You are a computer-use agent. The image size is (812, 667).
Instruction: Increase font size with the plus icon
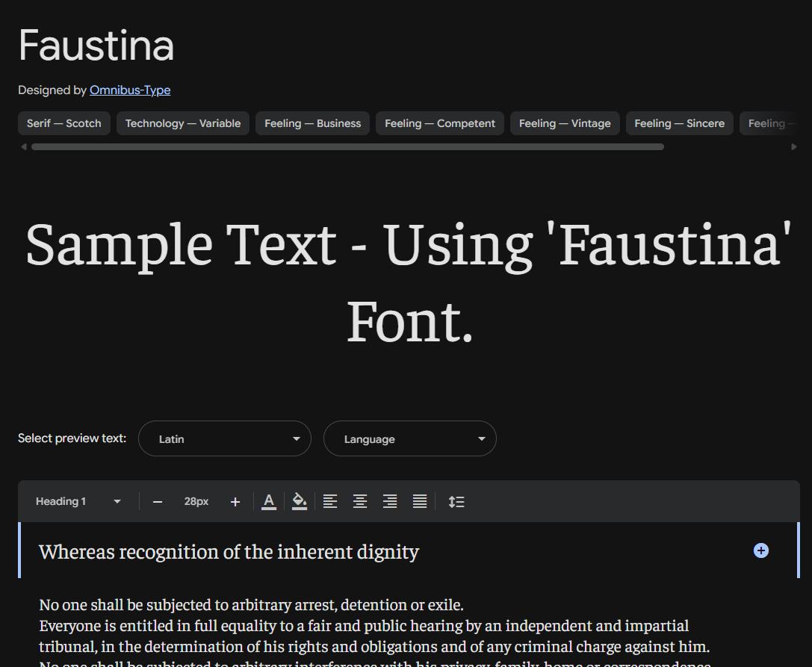click(235, 502)
